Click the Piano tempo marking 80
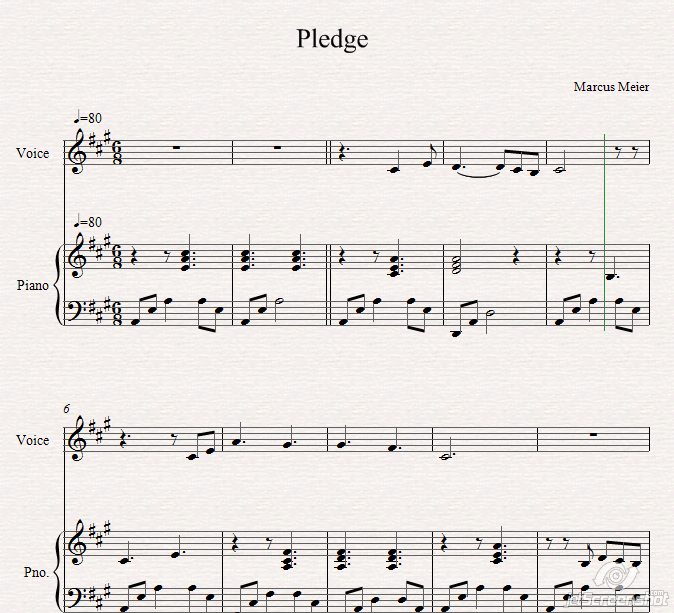674x613 pixels. coord(87,222)
